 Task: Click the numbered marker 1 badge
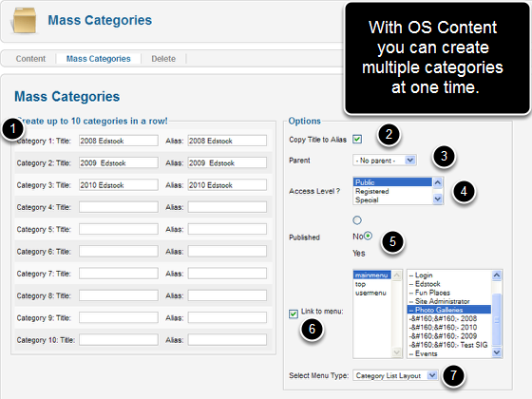click(x=12, y=129)
